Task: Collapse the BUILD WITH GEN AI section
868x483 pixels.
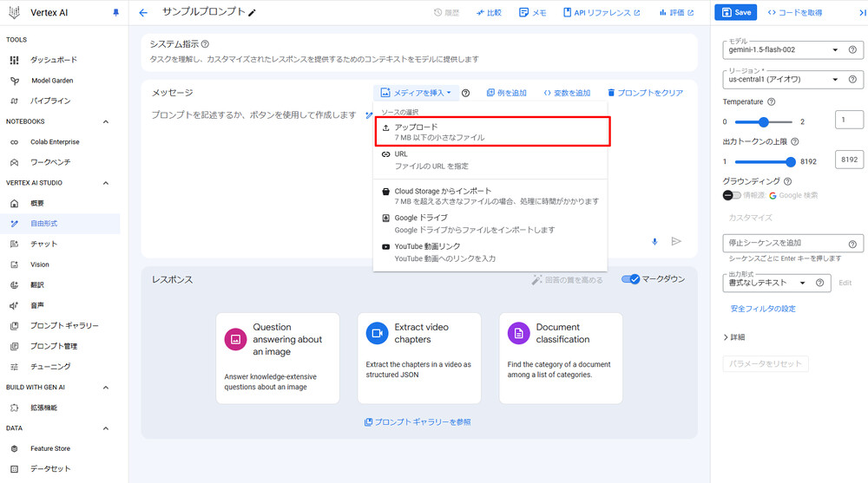Action: pyautogui.click(x=106, y=388)
